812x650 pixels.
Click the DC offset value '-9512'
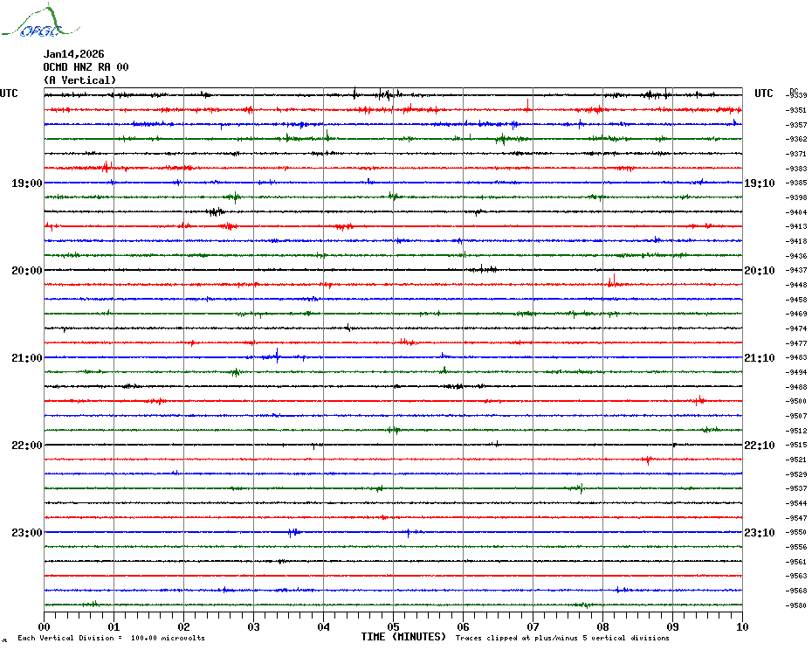(796, 430)
